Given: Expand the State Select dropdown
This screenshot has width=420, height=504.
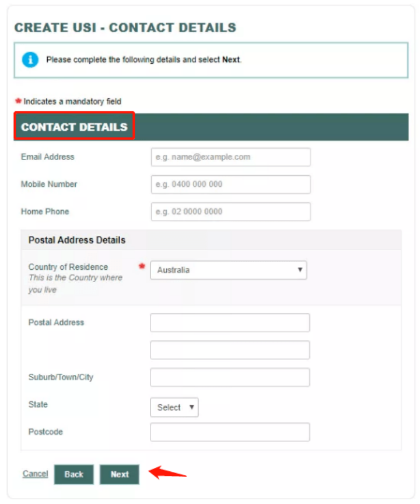Looking at the screenshot, I should [x=174, y=408].
